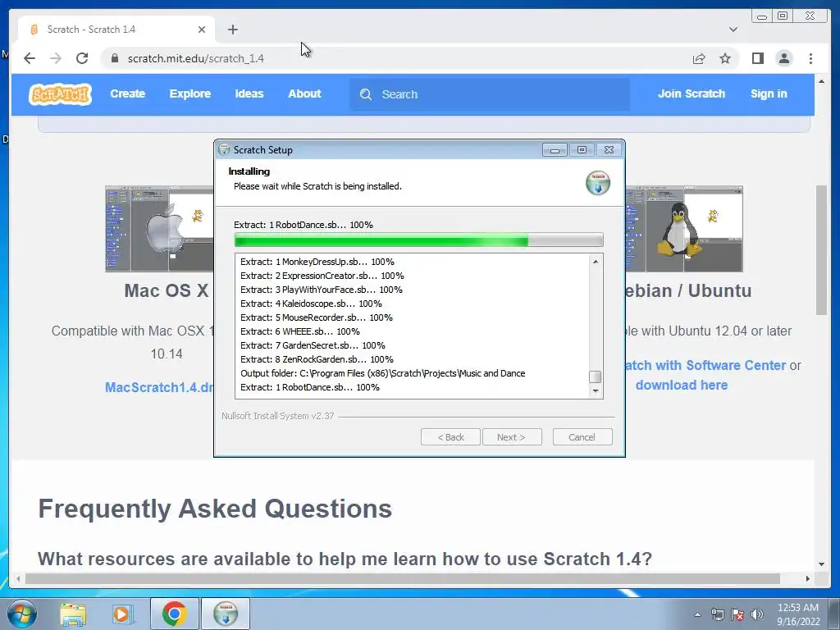Click page horizontal scrollbar thumb
The height and width of the screenshot is (630, 840).
402,578
